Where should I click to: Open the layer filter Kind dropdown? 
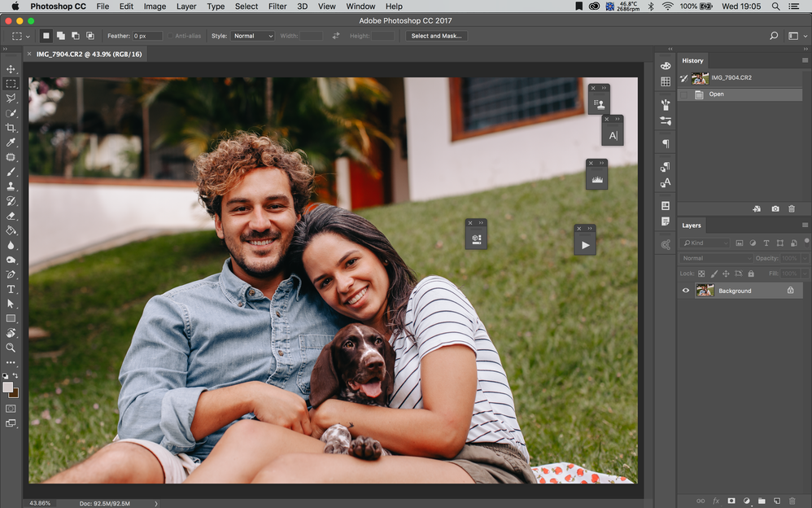pyautogui.click(x=705, y=243)
